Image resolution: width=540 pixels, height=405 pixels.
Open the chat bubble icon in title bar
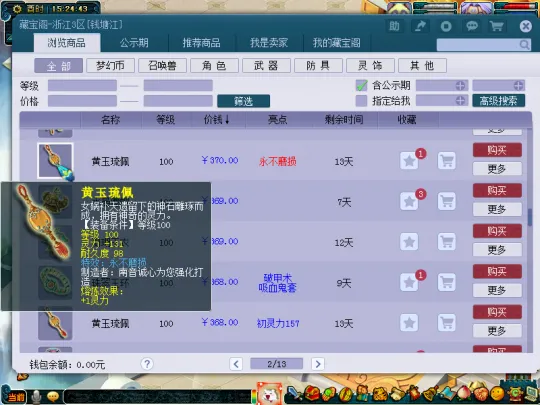pyautogui.click(x=471, y=26)
